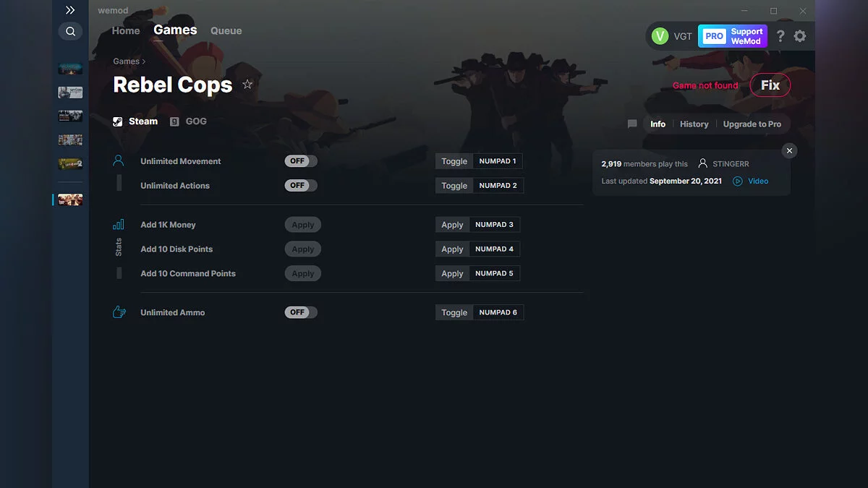Screen dimensions: 868x488
Task: Turn on the Unlimited Ammo toggle
Action: pyautogui.click(x=300, y=312)
